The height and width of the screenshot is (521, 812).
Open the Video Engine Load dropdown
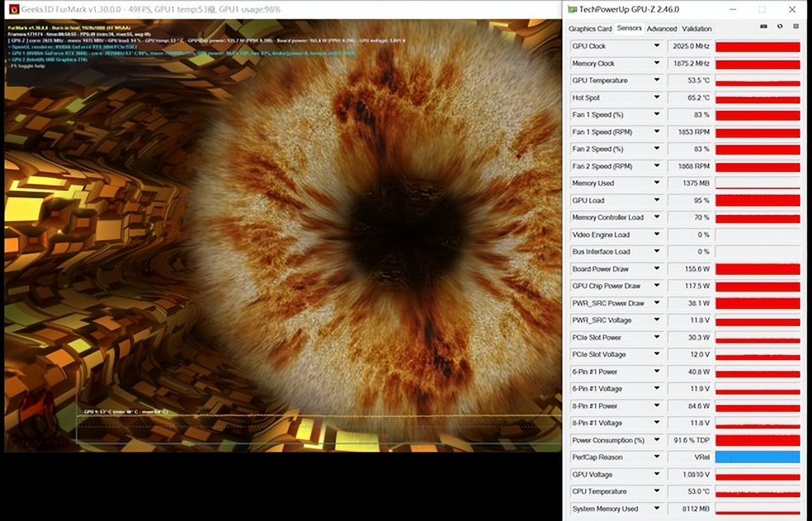657,235
